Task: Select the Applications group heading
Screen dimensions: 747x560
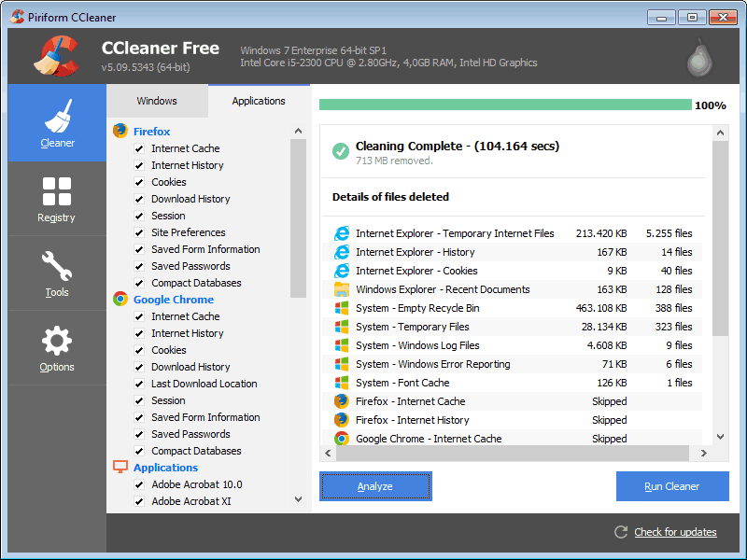Action: click(165, 468)
